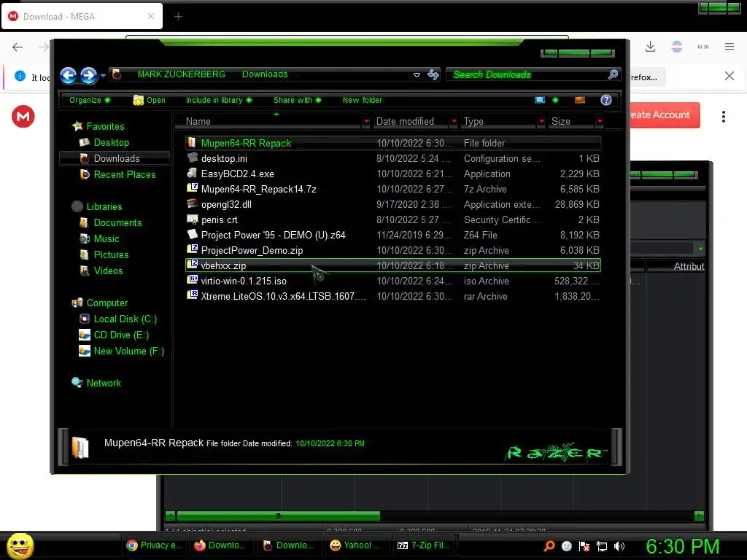Open the Type column filter arrow
This screenshot has height=560, width=747.
pyautogui.click(x=541, y=122)
